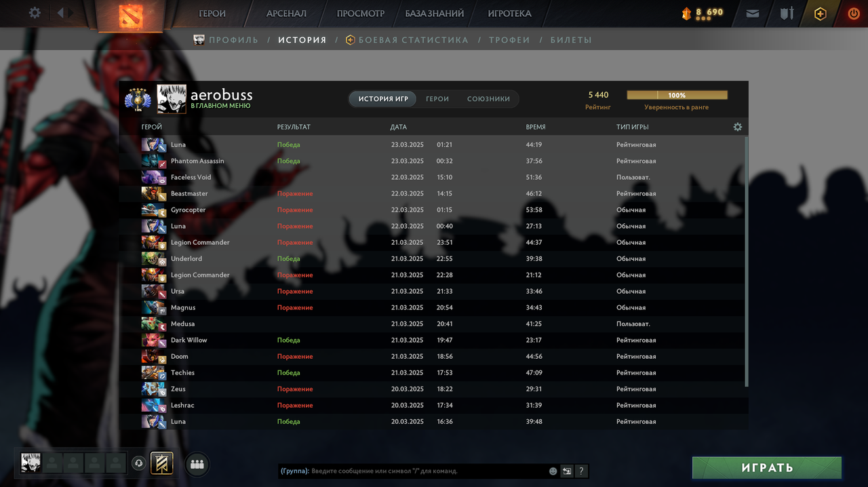
Task: Click the Doom hero portrait
Action: [x=154, y=356]
